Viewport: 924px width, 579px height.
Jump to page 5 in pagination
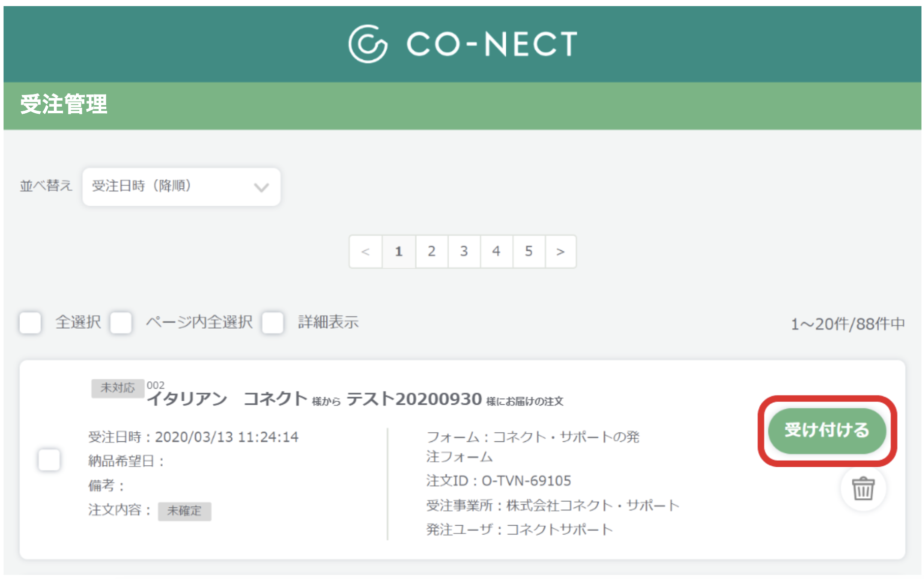529,251
